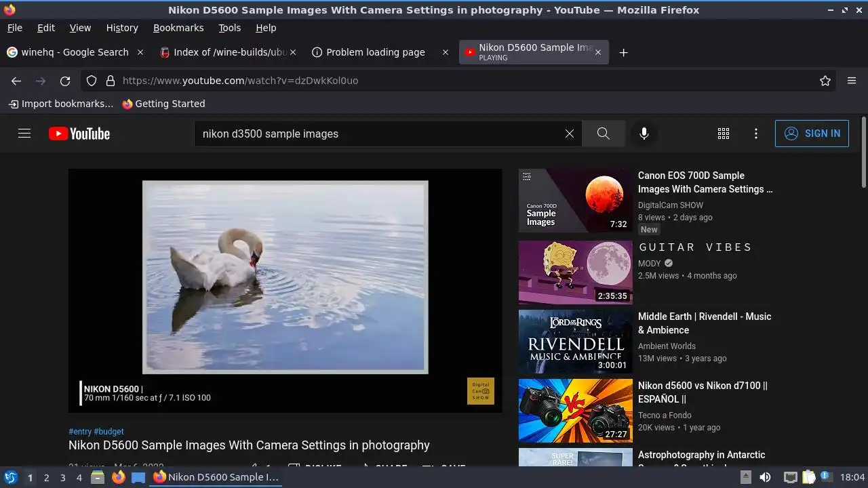
Task: View site security padlock info
Action: pos(111,81)
